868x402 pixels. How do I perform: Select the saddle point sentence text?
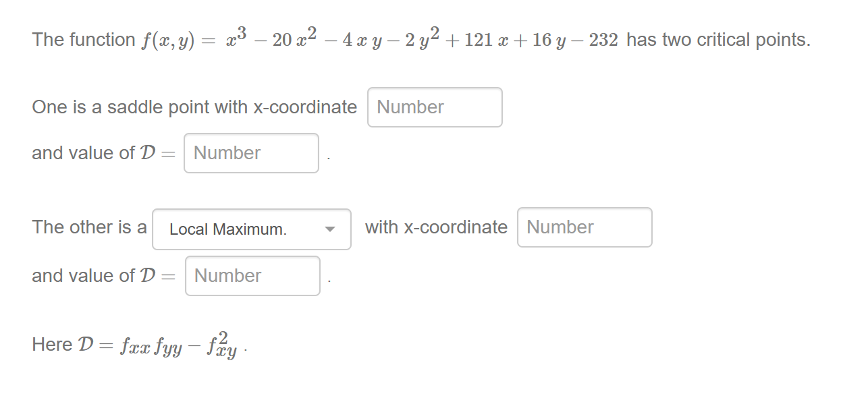(194, 107)
